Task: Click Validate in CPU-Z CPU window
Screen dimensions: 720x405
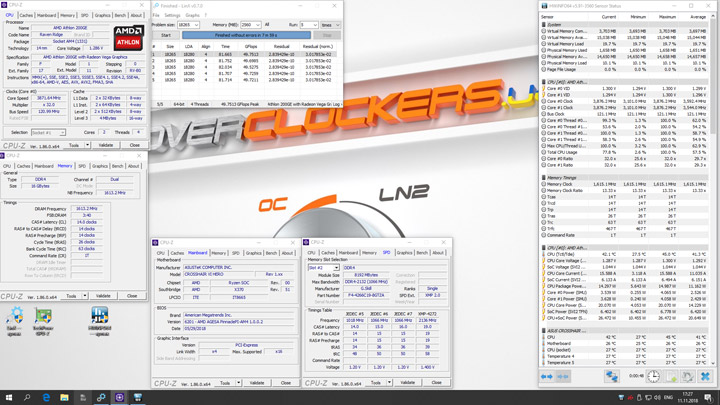Action: click(x=106, y=145)
